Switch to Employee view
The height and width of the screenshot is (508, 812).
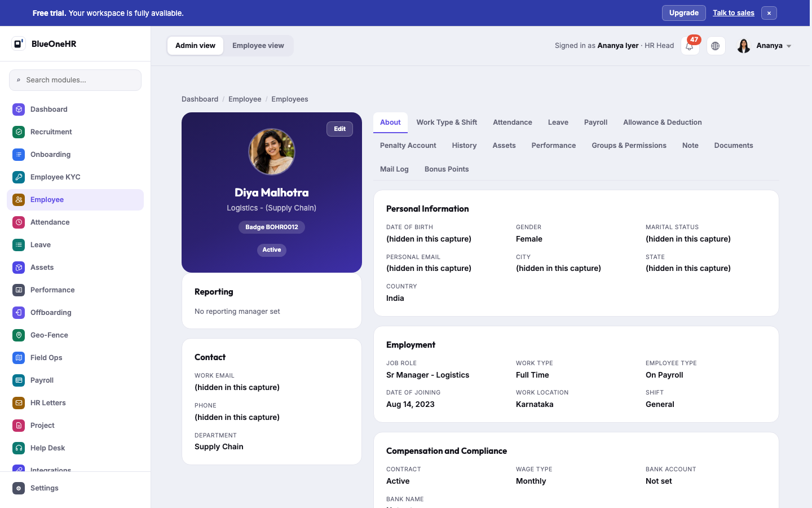(258, 46)
